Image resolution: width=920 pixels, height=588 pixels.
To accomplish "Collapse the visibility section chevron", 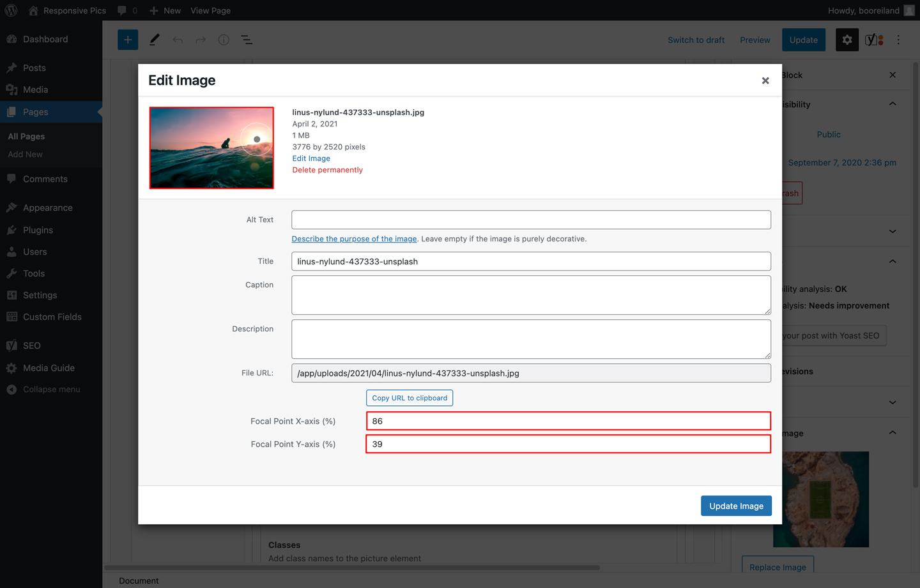I will [893, 104].
